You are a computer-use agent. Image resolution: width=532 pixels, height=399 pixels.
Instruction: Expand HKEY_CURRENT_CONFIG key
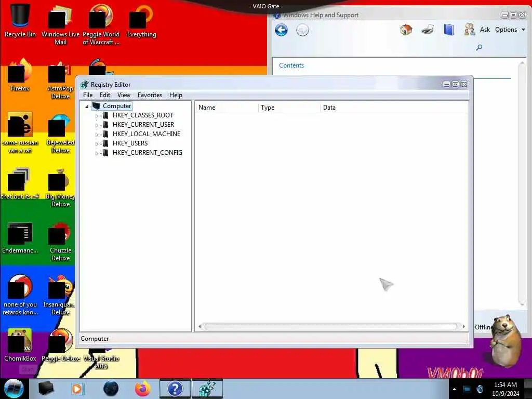coord(97,153)
